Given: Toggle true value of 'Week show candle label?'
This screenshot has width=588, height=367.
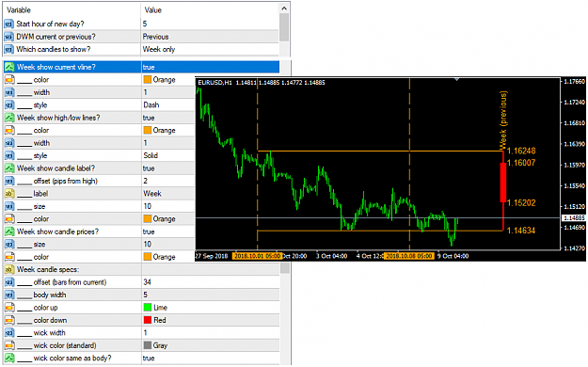Looking at the screenshot, I should click(x=149, y=168).
